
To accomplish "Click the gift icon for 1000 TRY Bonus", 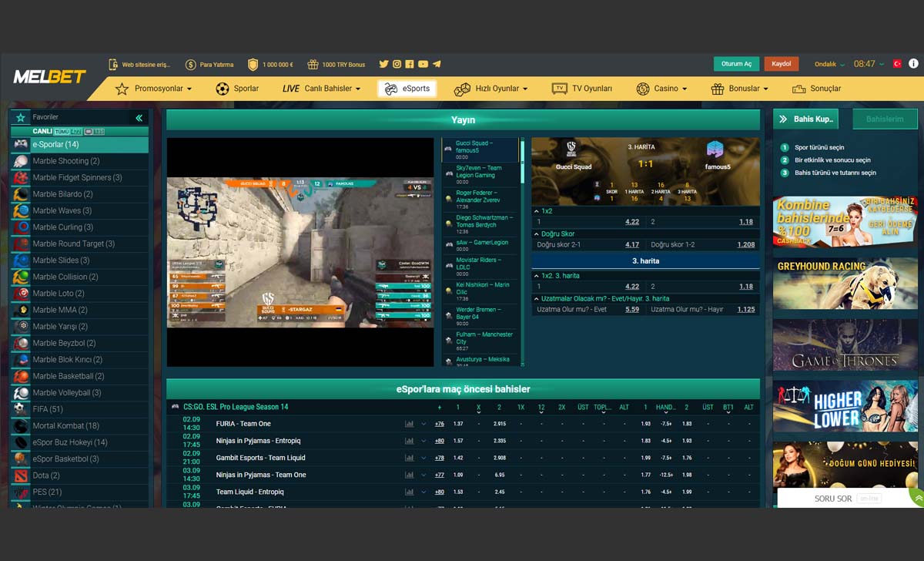I will [313, 65].
